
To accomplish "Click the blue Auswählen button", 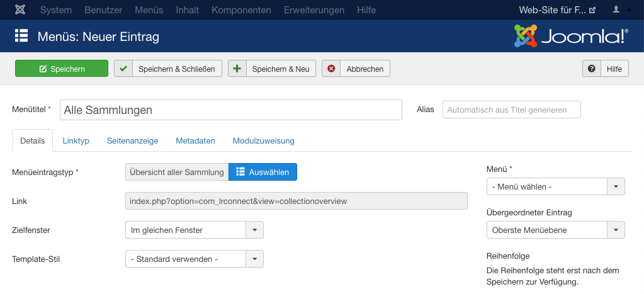I will pyautogui.click(x=263, y=172).
